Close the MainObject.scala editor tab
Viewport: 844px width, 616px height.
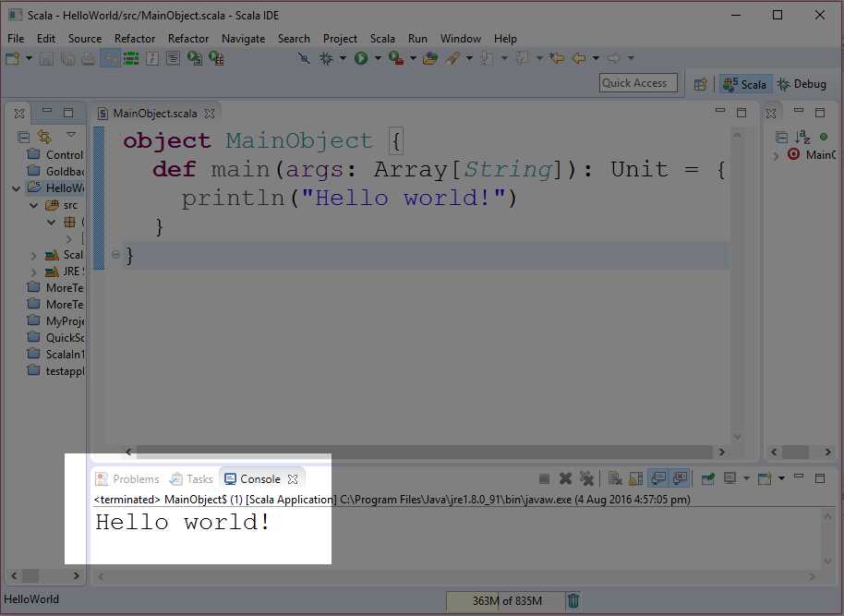tap(210, 113)
